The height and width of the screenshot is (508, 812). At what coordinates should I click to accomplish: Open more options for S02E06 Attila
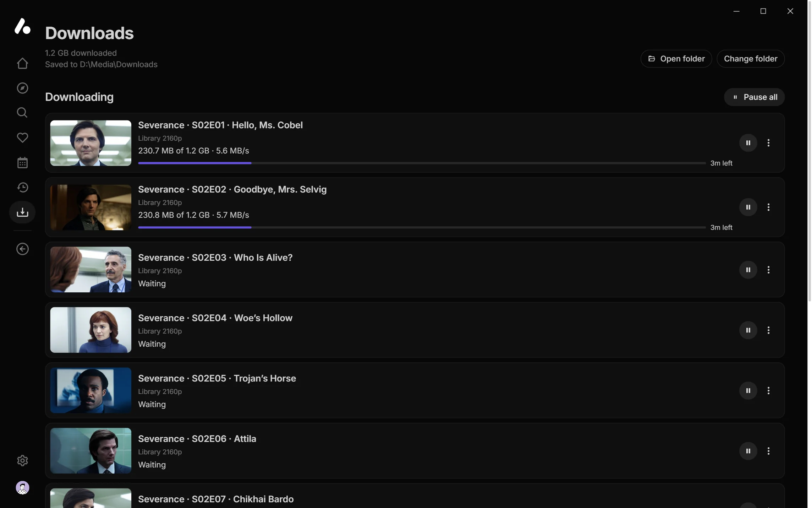click(768, 451)
